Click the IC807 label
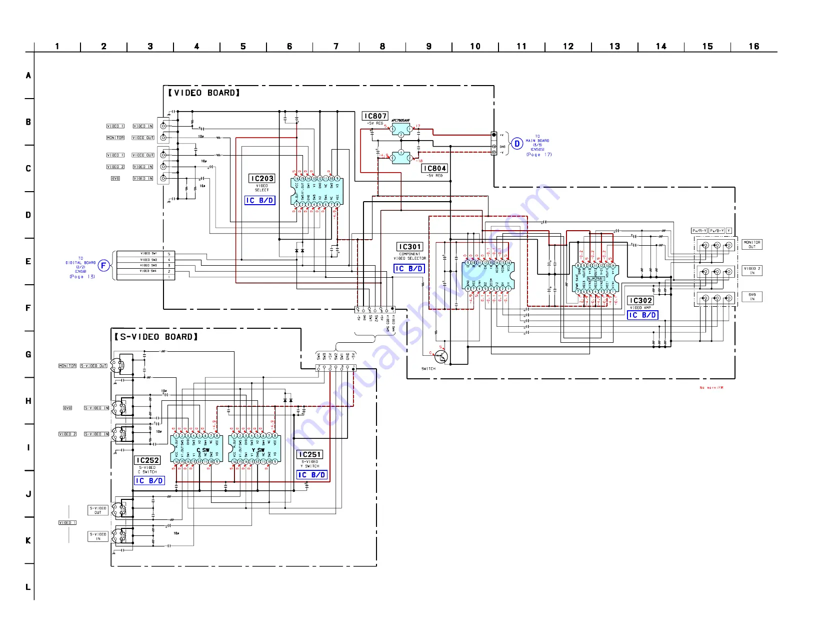 click(375, 116)
